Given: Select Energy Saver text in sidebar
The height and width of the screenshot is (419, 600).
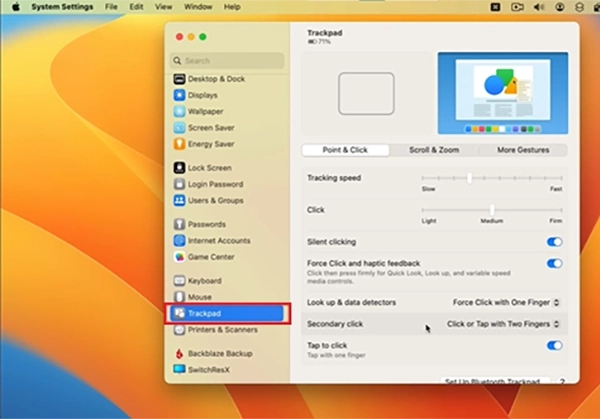Looking at the screenshot, I should [211, 144].
